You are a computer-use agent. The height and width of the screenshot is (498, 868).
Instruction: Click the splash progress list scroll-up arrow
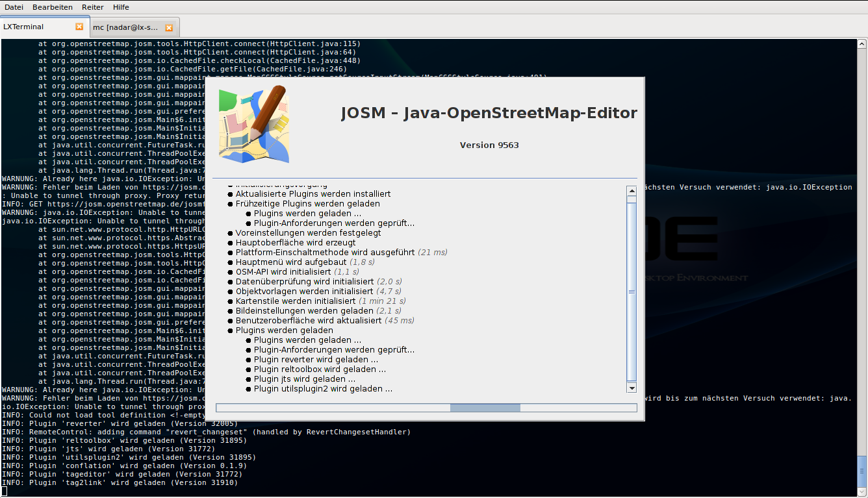(632, 192)
